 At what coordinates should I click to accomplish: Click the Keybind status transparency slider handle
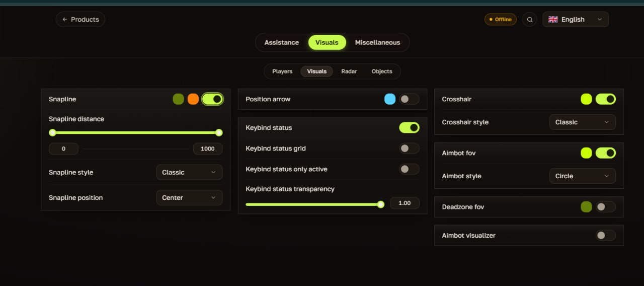coord(381,204)
